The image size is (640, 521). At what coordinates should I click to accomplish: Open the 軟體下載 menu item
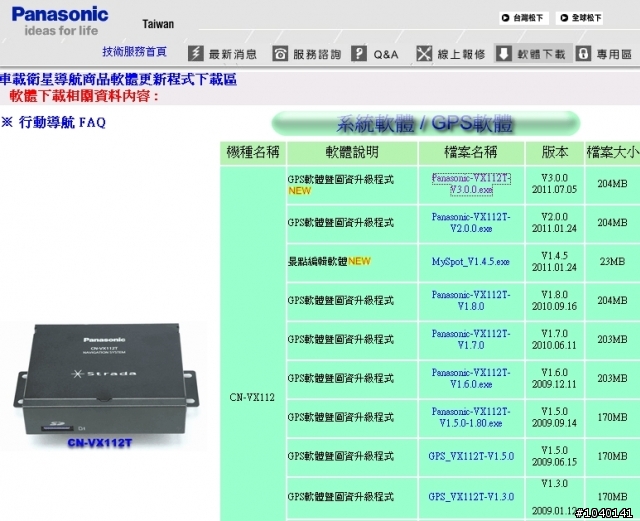click(541, 54)
